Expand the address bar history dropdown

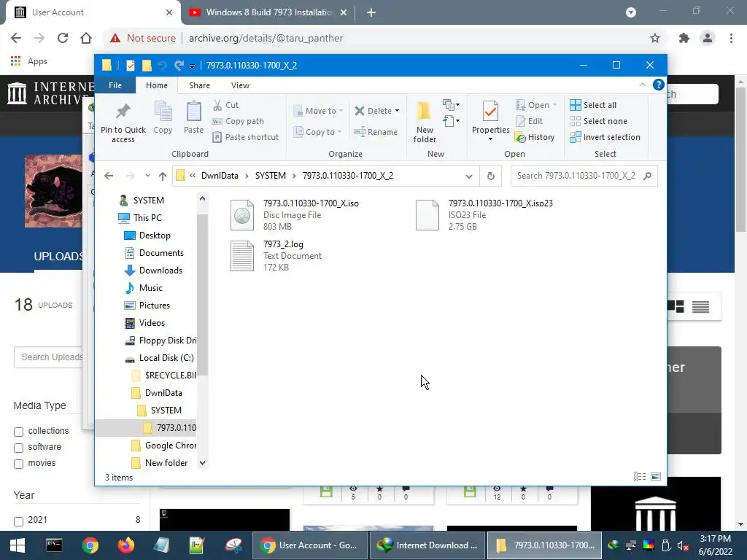tap(469, 176)
